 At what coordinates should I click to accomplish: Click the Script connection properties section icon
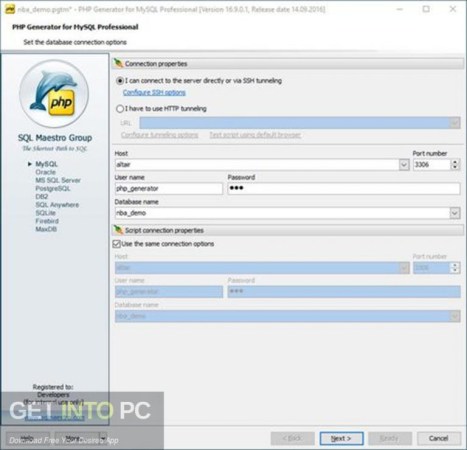click(x=118, y=230)
